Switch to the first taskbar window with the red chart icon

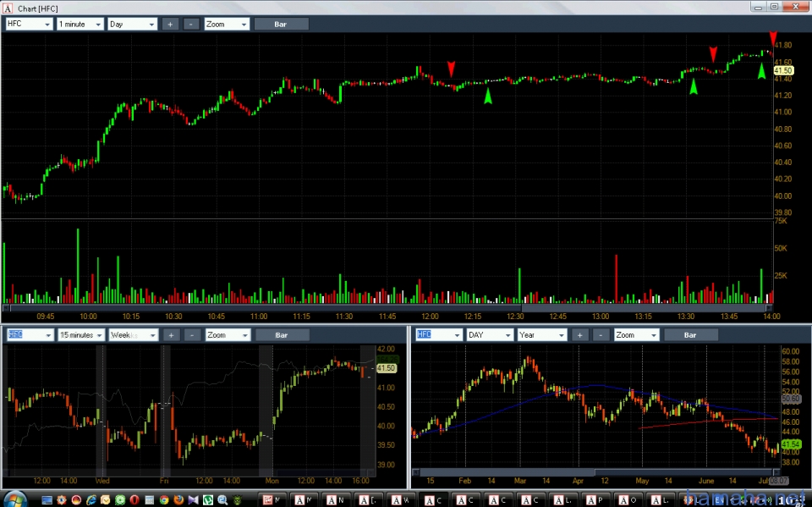tap(272, 499)
